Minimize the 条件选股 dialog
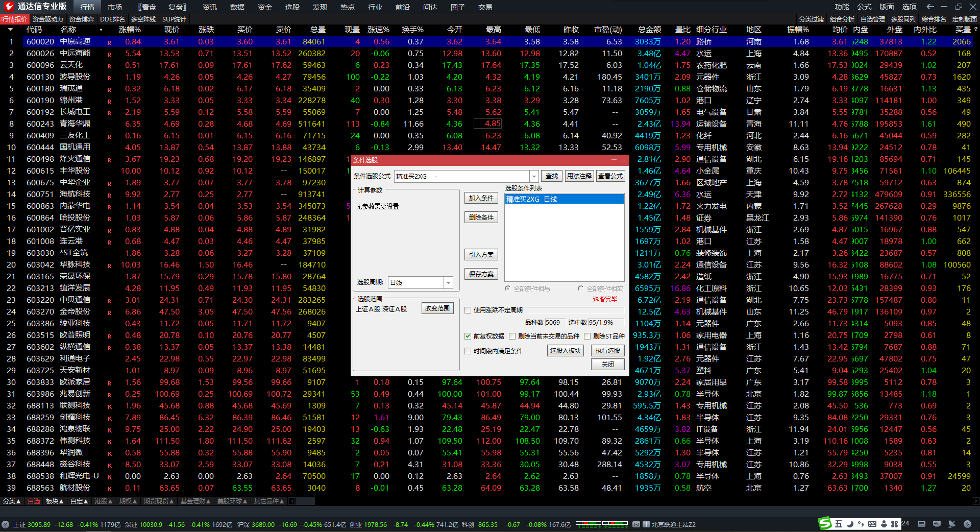Screen dimensions: 980x532 pyautogui.click(x=614, y=160)
